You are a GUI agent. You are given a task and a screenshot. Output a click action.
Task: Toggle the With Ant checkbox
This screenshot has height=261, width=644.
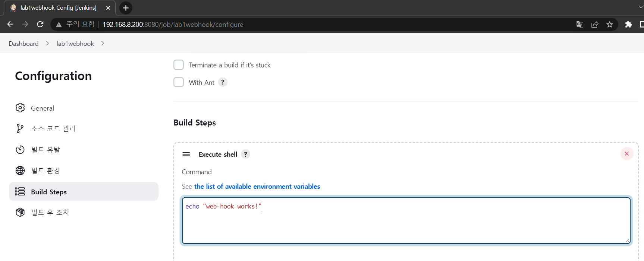tap(179, 82)
